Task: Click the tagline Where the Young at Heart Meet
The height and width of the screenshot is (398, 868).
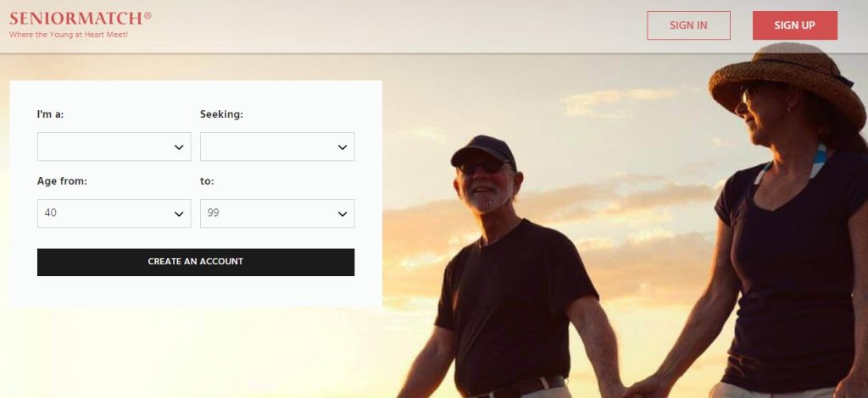Action: (x=69, y=35)
